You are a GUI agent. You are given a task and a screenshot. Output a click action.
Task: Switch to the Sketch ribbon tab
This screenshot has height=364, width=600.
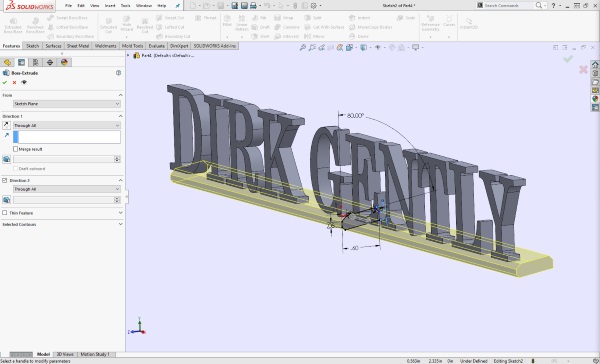33,46
